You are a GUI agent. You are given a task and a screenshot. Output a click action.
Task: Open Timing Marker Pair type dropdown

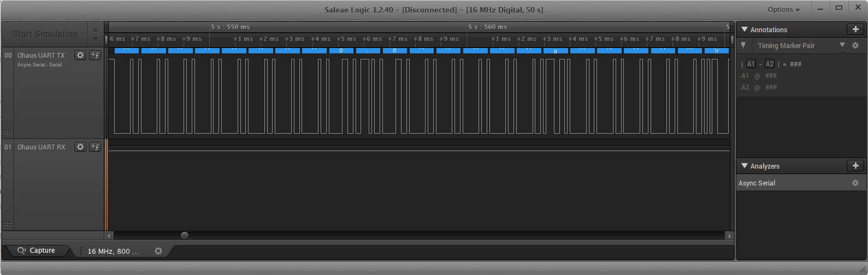pyautogui.click(x=842, y=45)
